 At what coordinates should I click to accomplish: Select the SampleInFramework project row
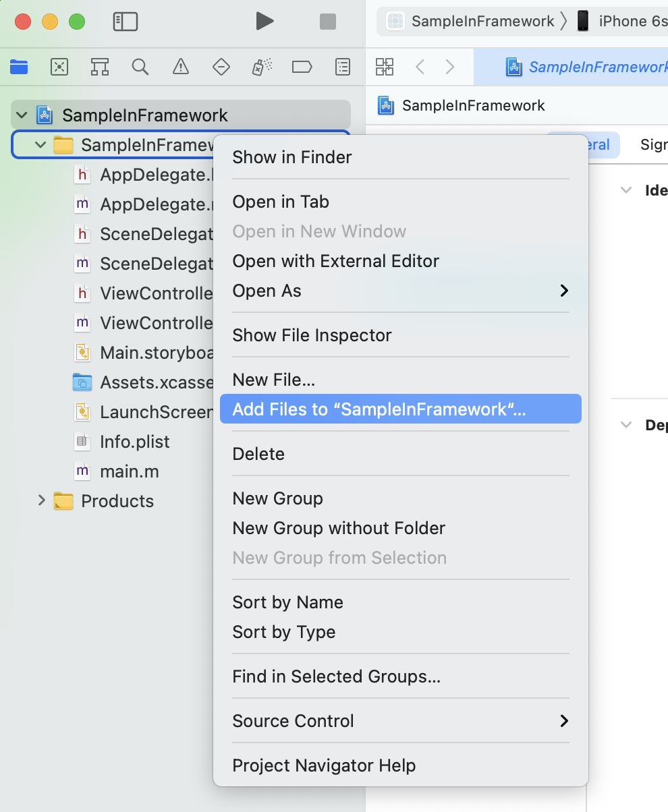(x=181, y=115)
